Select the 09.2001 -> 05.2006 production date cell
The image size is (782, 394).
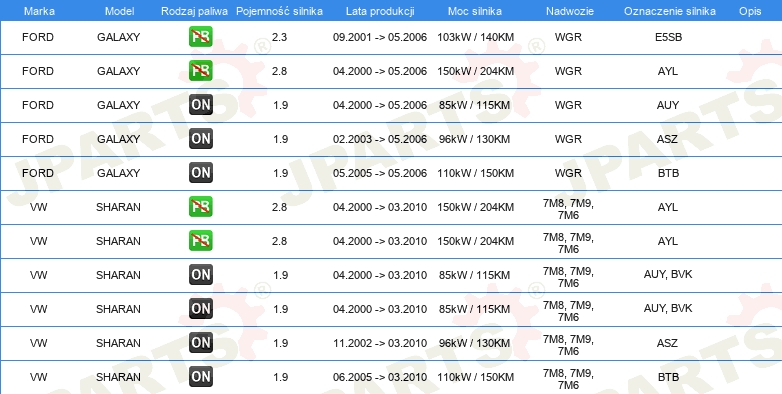(380, 37)
